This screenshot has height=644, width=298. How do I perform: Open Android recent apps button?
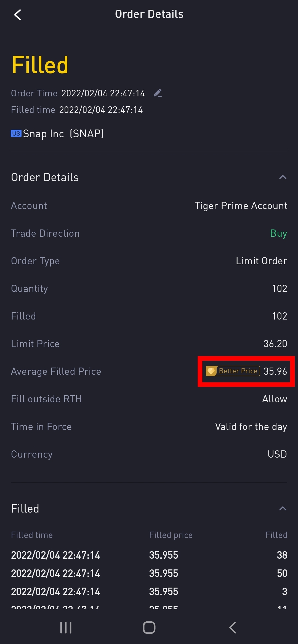66,627
